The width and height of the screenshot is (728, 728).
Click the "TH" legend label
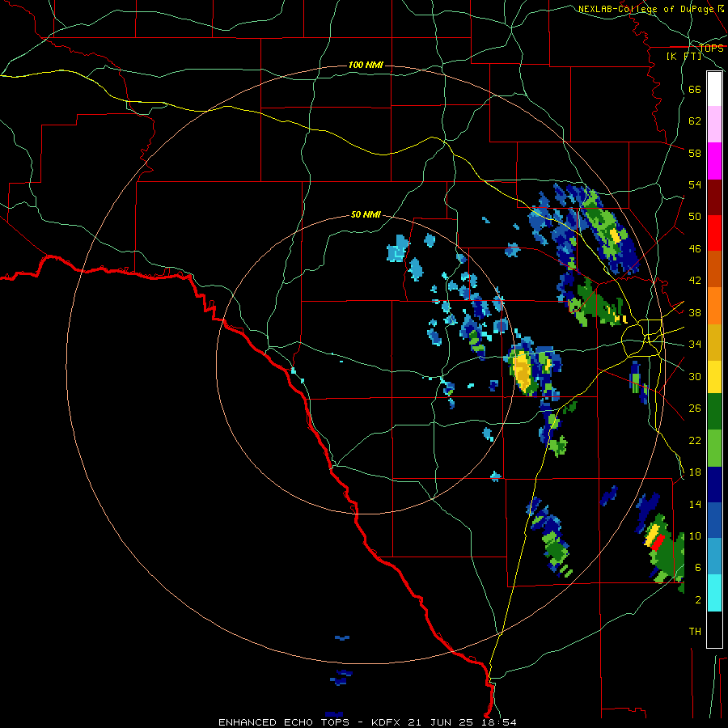tap(695, 632)
